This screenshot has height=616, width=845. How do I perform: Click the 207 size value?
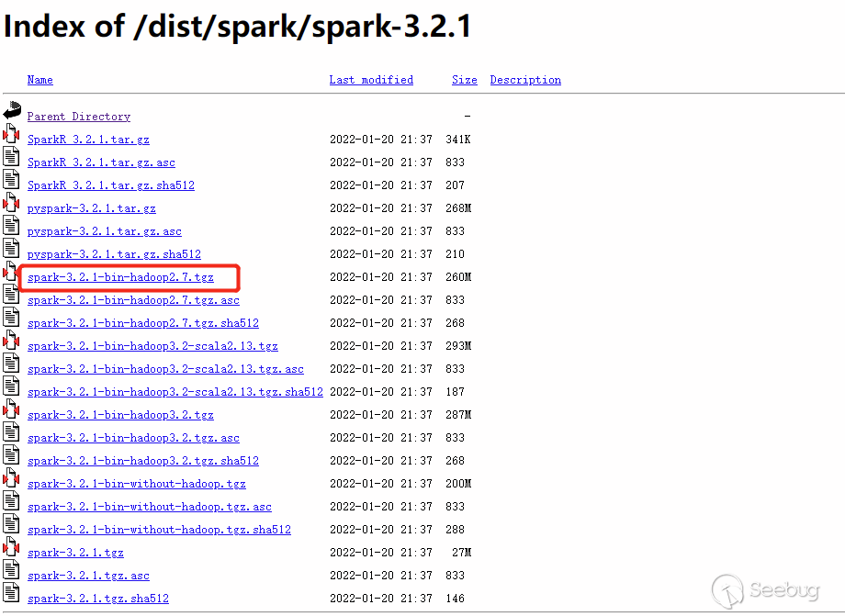tap(455, 185)
